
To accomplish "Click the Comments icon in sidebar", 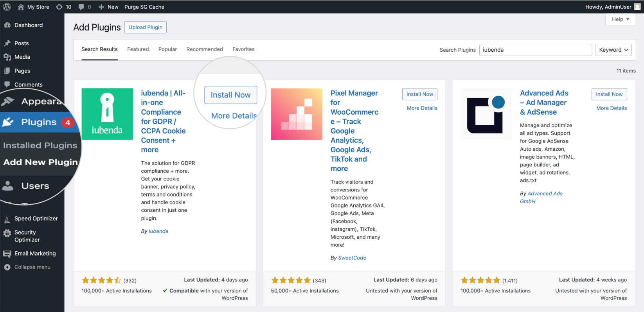I will (x=7, y=85).
